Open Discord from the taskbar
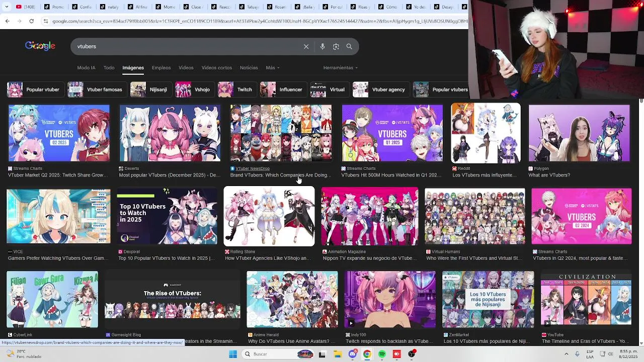The height and width of the screenshot is (362, 644). click(x=353, y=354)
